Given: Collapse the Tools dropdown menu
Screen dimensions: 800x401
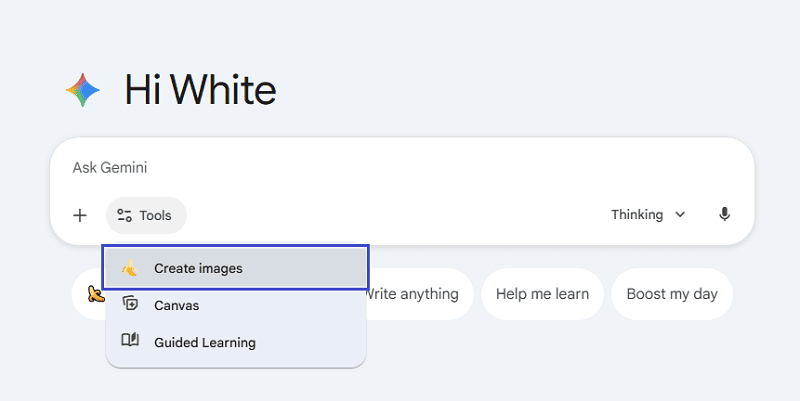Looking at the screenshot, I should (x=146, y=215).
